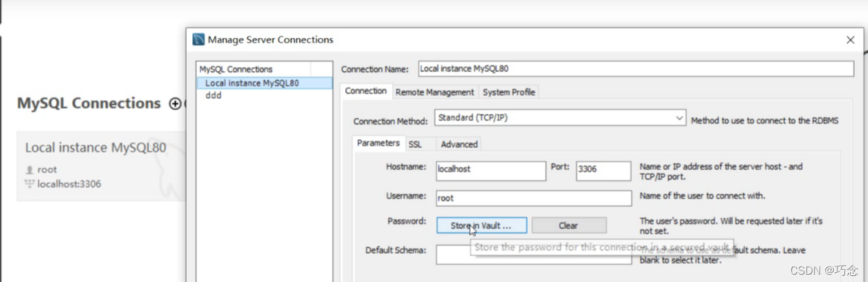The image size is (868, 282).
Task: Click the MySQL Connections column header
Action: (x=254, y=69)
